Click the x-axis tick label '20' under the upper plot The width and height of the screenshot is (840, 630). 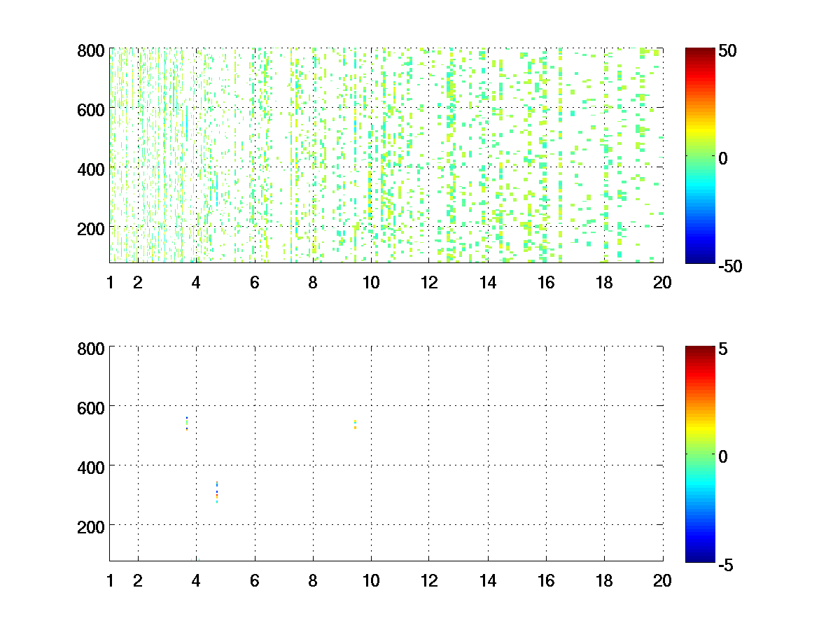(x=662, y=283)
